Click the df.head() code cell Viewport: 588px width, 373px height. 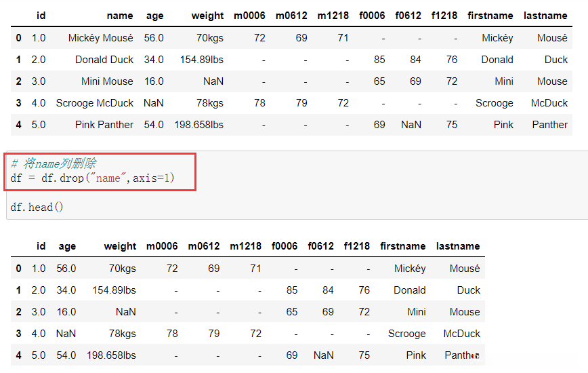(x=37, y=207)
